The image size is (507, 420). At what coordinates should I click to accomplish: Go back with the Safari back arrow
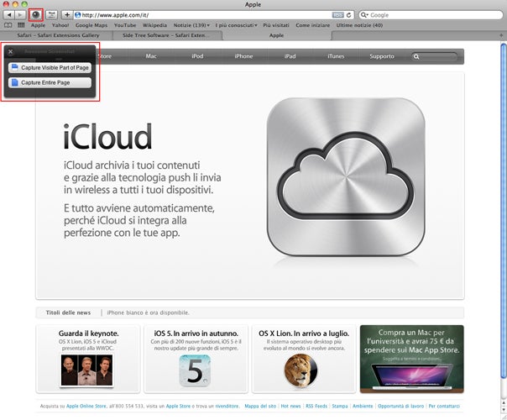pyautogui.click(x=9, y=15)
